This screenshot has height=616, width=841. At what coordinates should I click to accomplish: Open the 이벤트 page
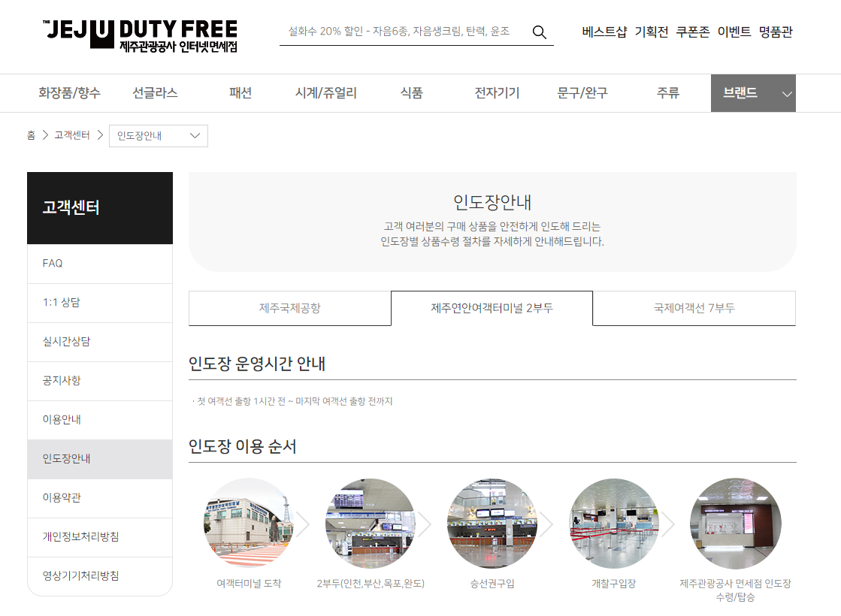point(734,32)
